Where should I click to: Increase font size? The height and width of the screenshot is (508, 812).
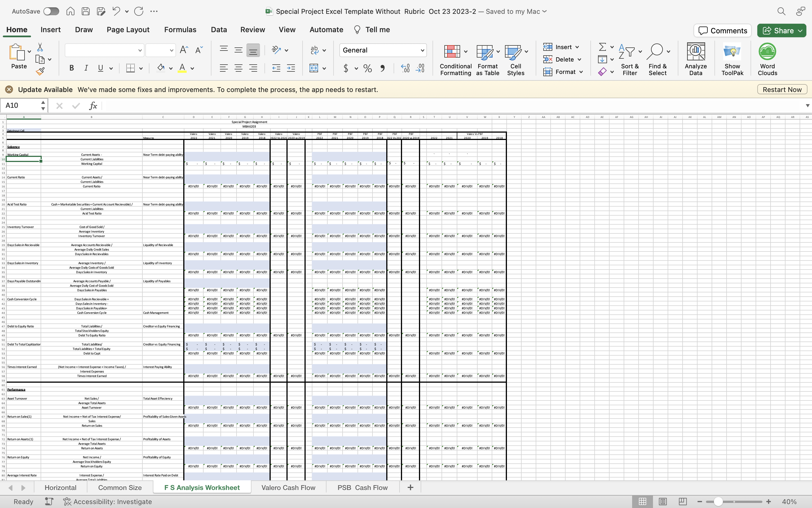pos(184,50)
